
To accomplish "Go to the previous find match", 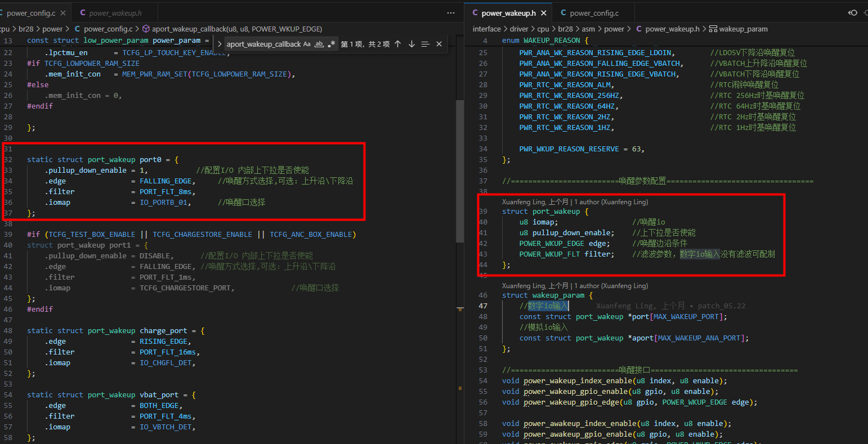I will 397,44.
